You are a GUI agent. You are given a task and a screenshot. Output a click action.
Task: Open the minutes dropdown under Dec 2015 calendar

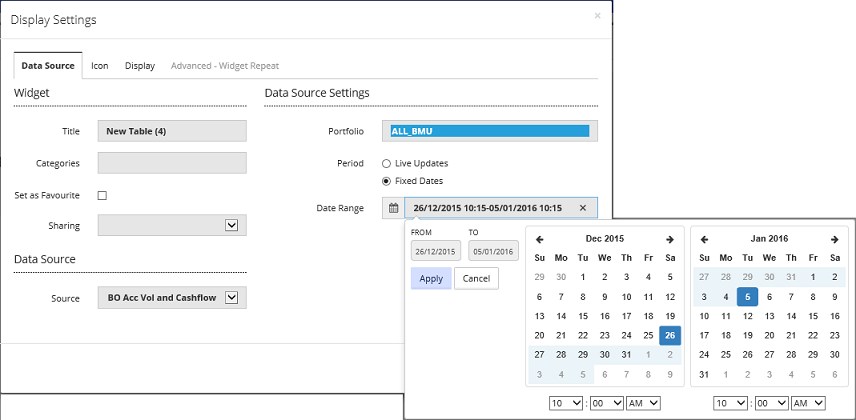tap(606, 403)
